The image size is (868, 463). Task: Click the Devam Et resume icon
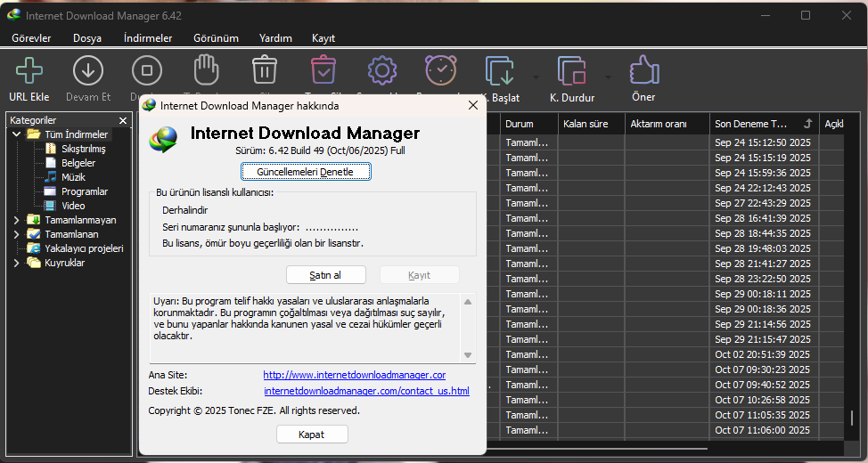click(88, 70)
